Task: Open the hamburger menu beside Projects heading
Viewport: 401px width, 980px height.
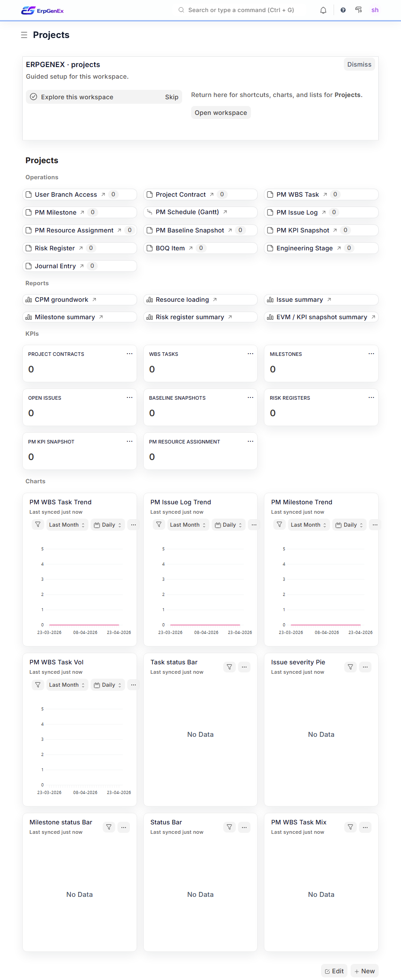Action: coord(24,34)
